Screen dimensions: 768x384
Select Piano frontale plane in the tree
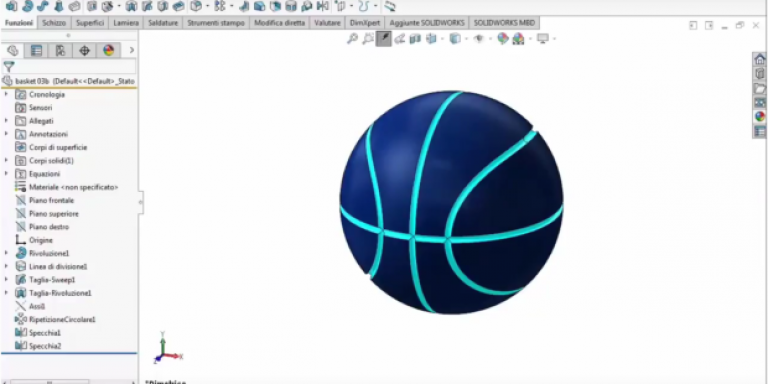(51, 200)
